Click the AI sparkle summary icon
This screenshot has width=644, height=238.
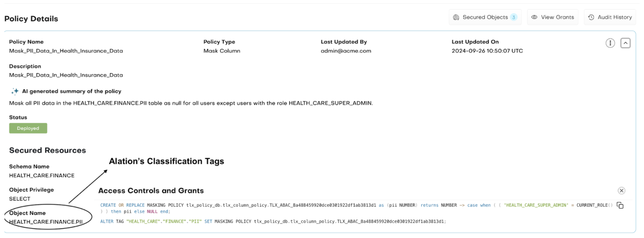(15, 91)
